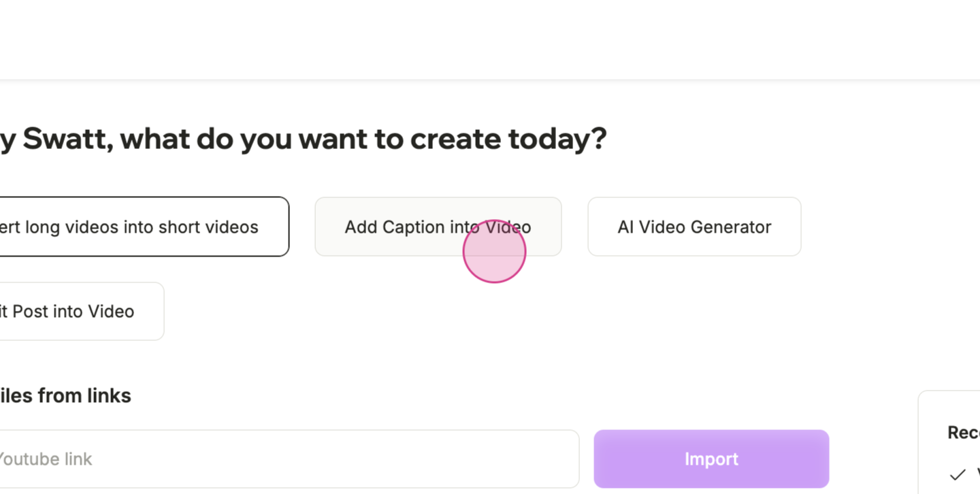
Task: Click the 'Import' label on the purple button
Action: (711, 459)
